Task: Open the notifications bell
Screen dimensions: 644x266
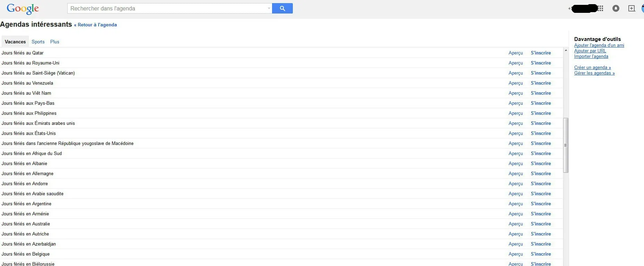Action: pos(616,8)
